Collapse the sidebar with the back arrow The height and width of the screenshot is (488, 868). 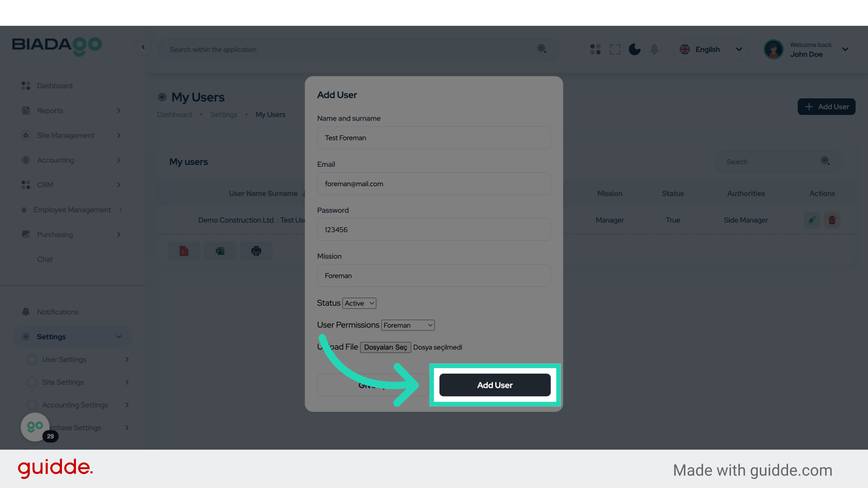143,47
